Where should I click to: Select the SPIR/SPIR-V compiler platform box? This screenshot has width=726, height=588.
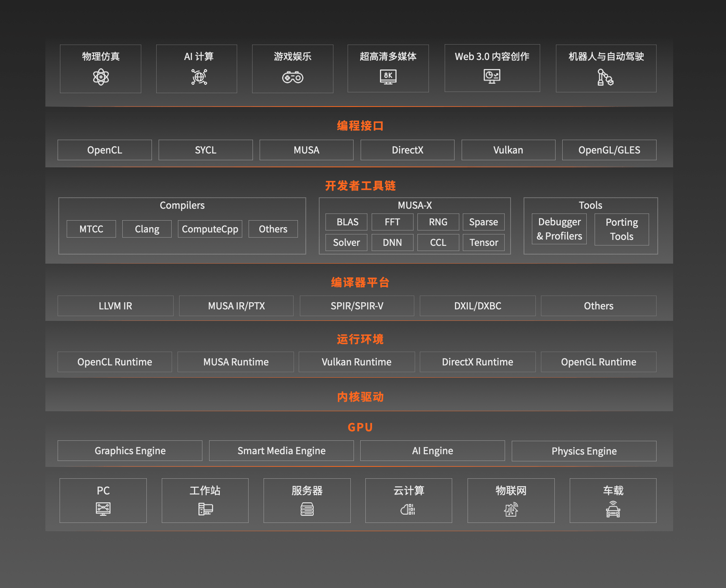click(357, 306)
